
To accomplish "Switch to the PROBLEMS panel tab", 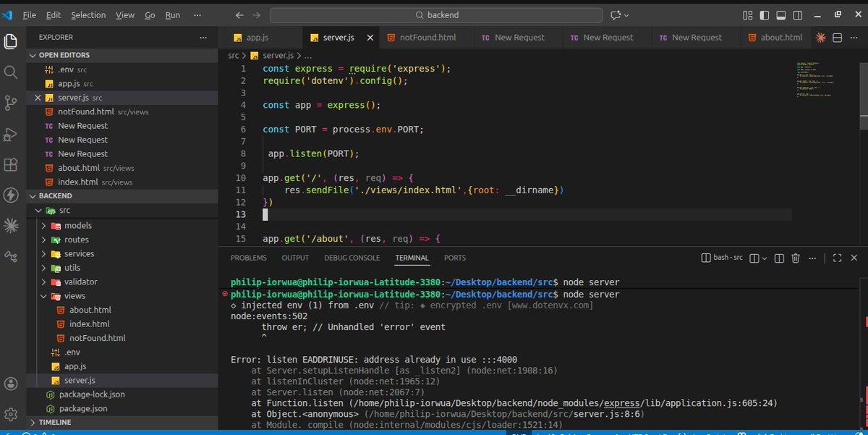I will click(x=248, y=258).
